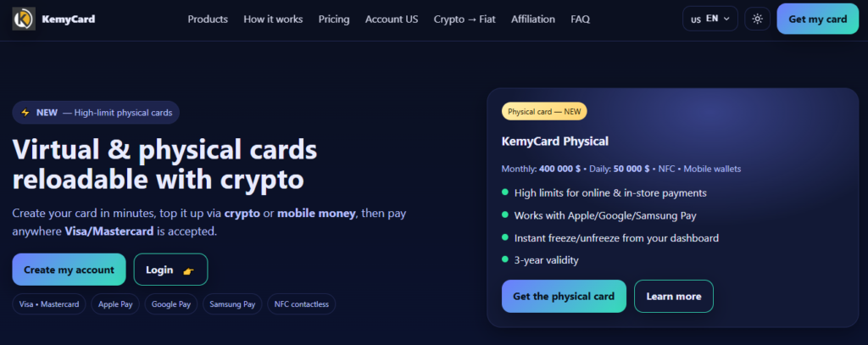The height and width of the screenshot is (345, 868).
Task: Select the Visa • Mastercard chip
Action: [49, 303]
